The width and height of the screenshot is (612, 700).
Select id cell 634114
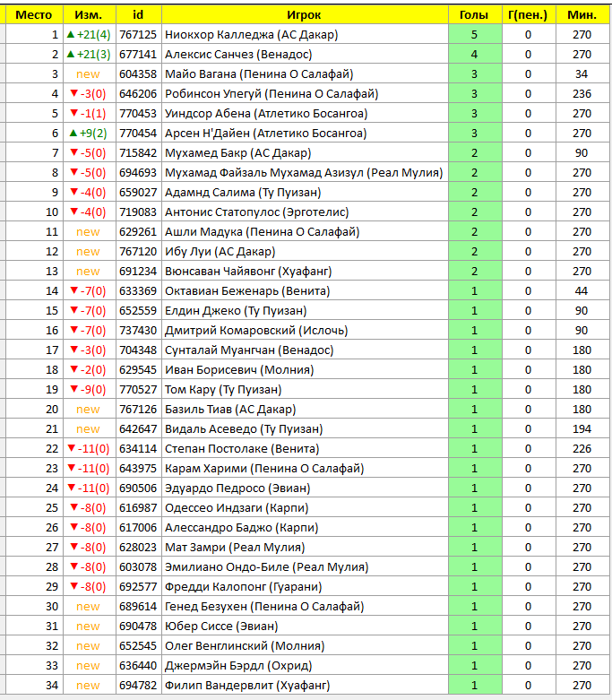pyautogui.click(x=138, y=449)
